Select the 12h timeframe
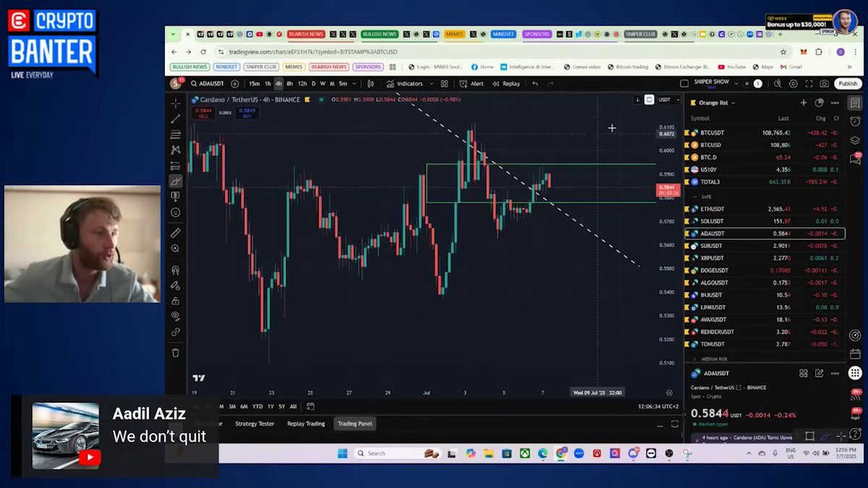 click(x=302, y=84)
